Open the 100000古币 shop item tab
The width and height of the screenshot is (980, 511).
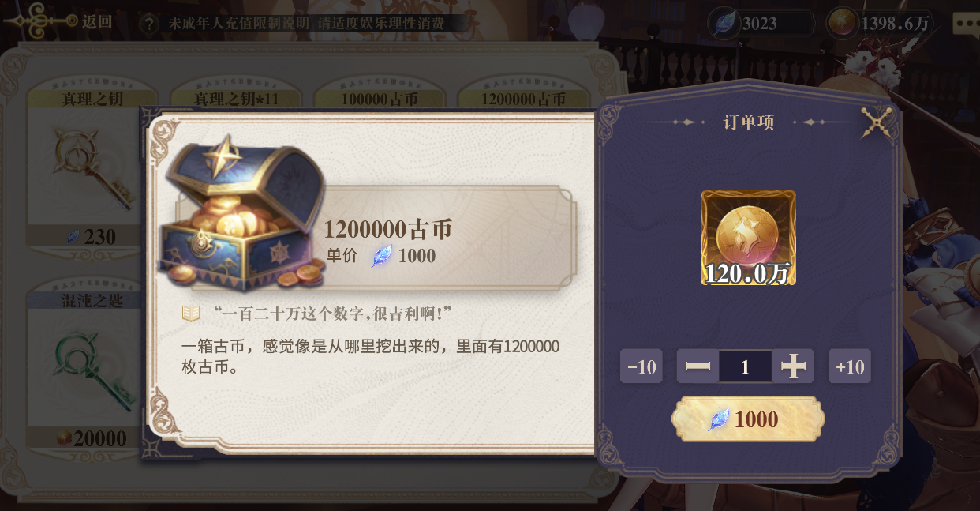(380, 99)
